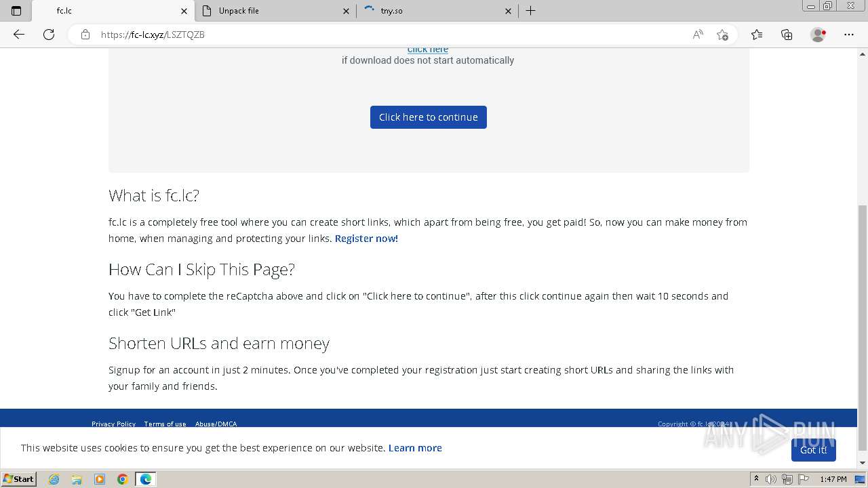This screenshot has height=488, width=868.
Task: Open the Collections icon
Action: (787, 35)
